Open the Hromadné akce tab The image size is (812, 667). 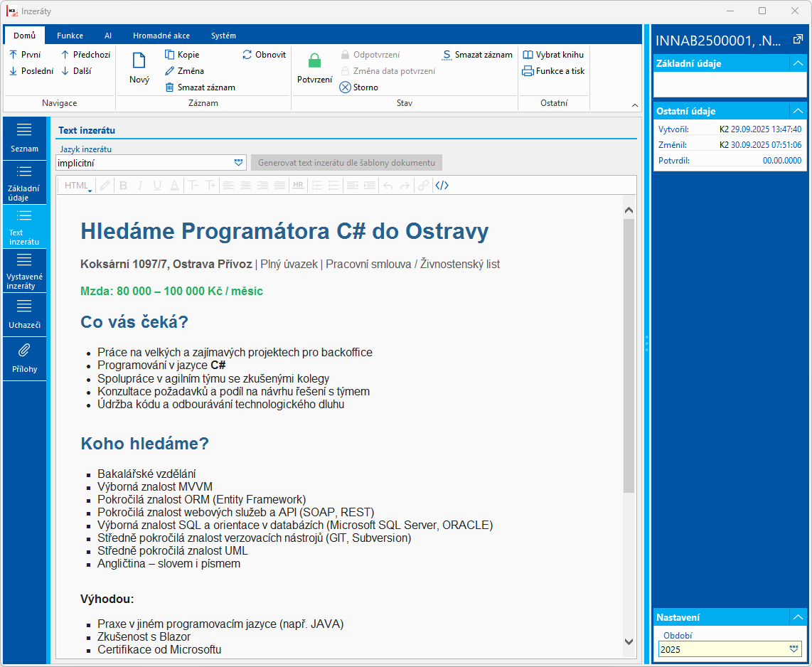click(x=161, y=36)
